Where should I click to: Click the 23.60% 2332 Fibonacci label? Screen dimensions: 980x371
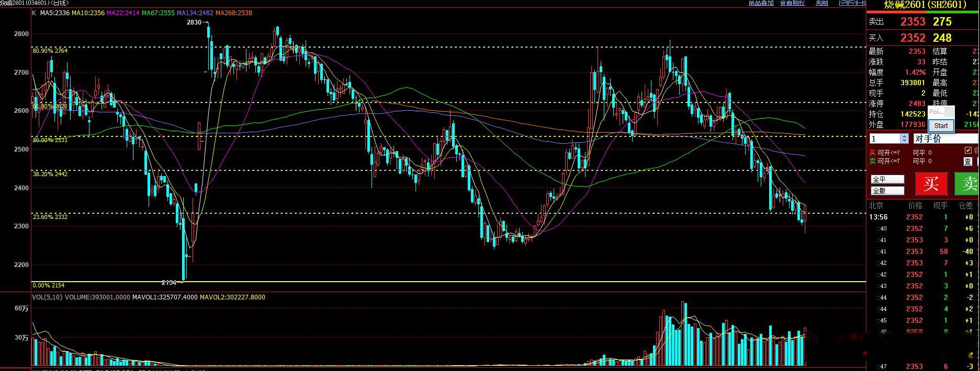pos(50,217)
